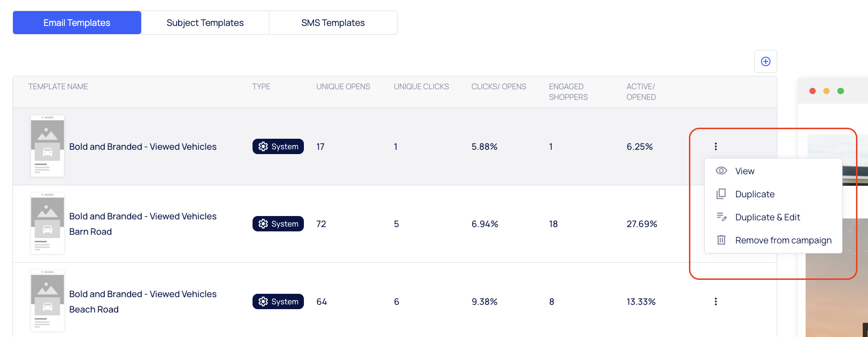The width and height of the screenshot is (868, 337).
Task: Click the Beach Road template thumbnail
Action: [48, 301]
